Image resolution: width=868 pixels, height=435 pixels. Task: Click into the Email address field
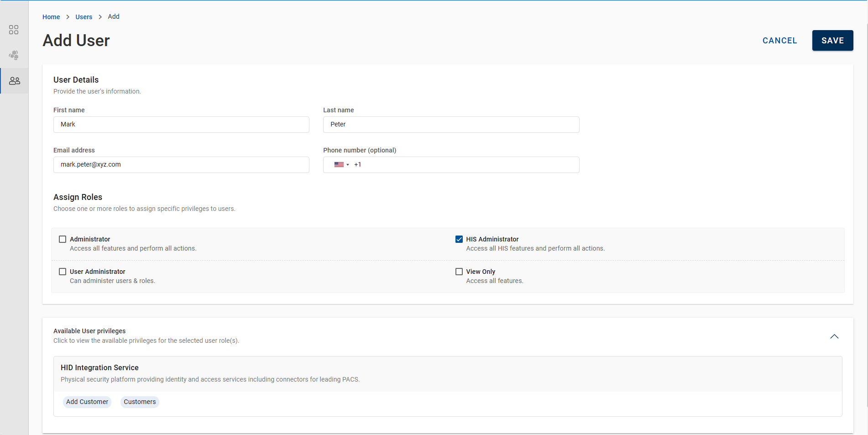click(x=181, y=165)
